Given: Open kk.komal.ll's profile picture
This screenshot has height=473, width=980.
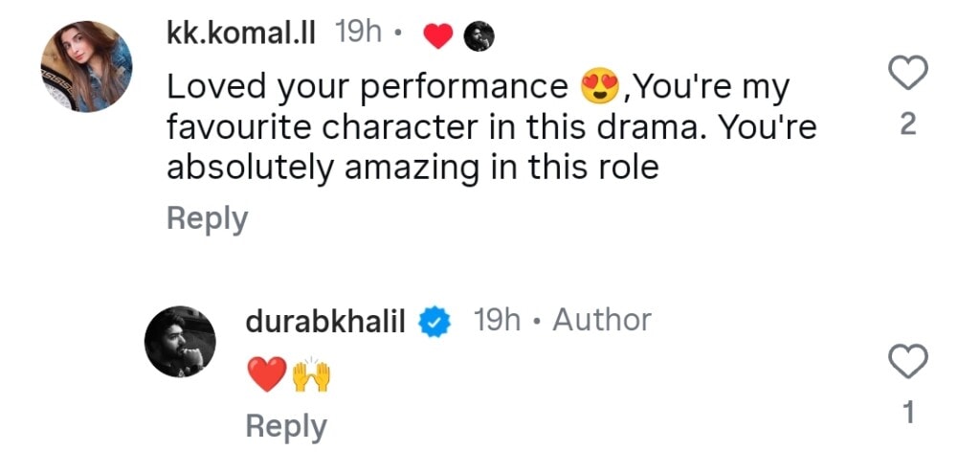Looking at the screenshot, I should (86, 67).
